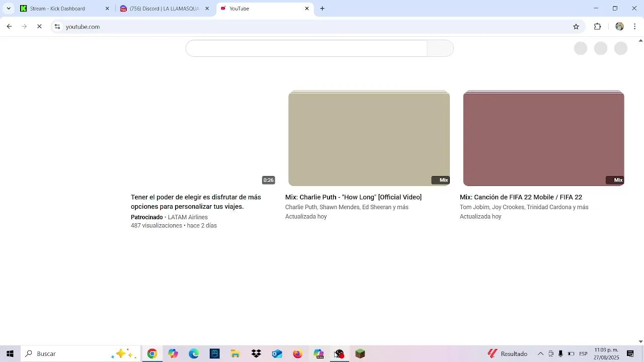Close the Kick Dashboard tab
This screenshot has width=644, height=362.
tap(107, 9)
